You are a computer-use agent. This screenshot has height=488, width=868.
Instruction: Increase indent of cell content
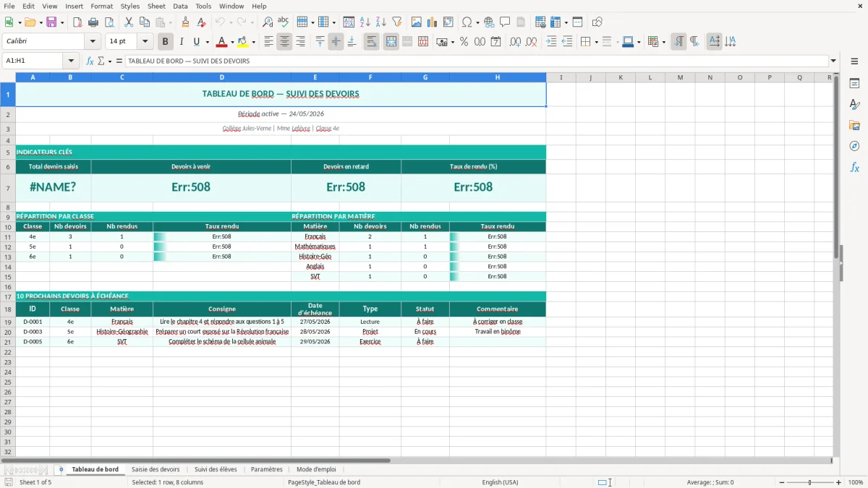pos(551,42)
